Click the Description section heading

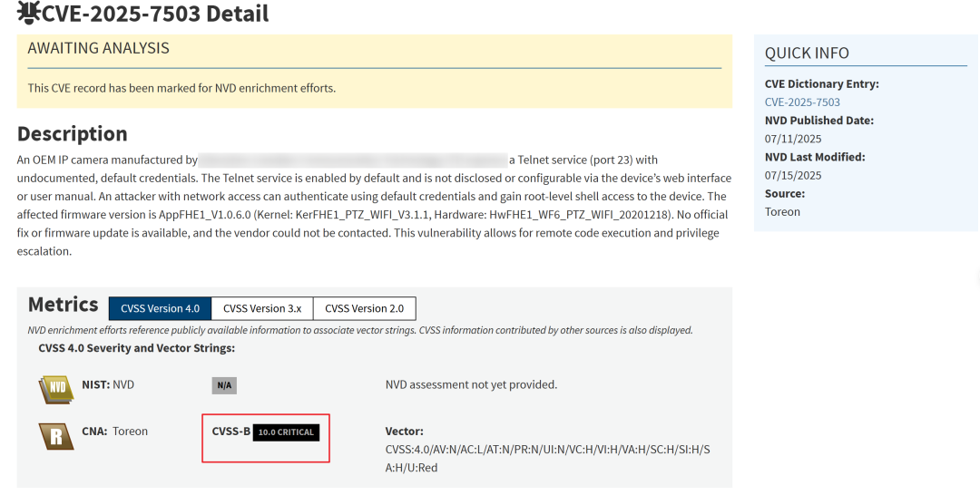tap(72, 134)
